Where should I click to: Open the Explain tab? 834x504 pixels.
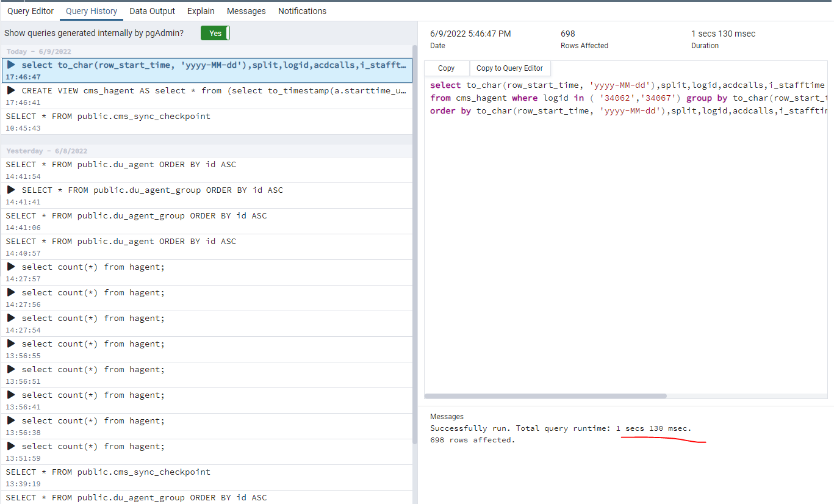[x=201, y=10]
